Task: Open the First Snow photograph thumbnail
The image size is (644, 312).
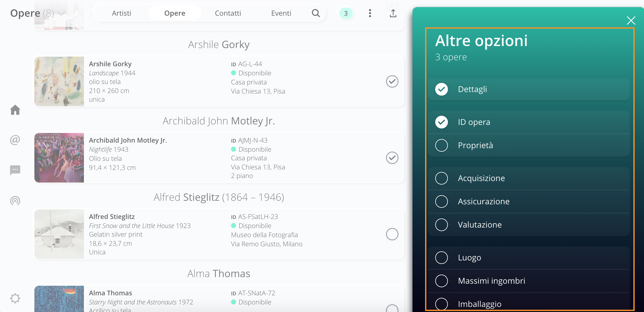Action: [59, 234]
